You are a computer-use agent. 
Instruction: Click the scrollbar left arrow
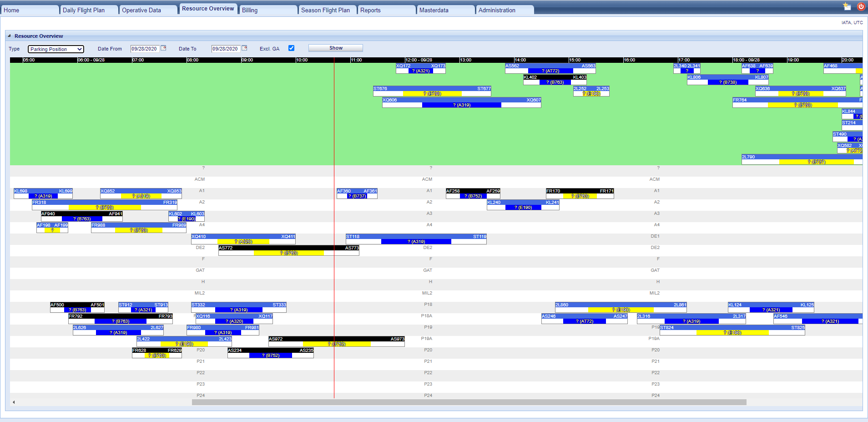tap(14, 402)
